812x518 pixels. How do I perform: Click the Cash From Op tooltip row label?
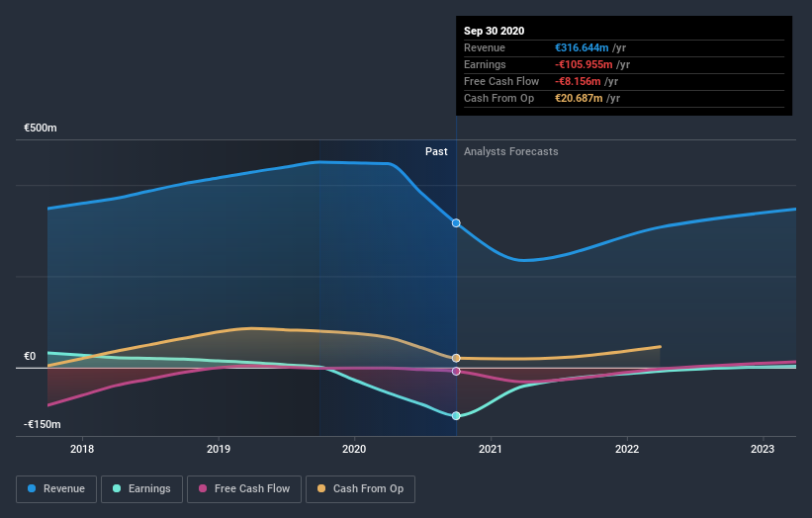click(x=498, y=98)
